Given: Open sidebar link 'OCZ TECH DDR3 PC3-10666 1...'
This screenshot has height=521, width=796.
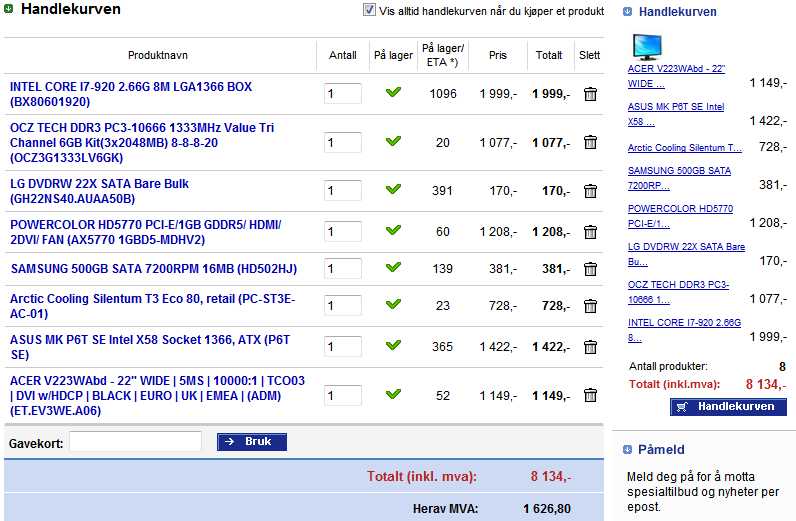Looking at the screenshot, I should [678, 292].
